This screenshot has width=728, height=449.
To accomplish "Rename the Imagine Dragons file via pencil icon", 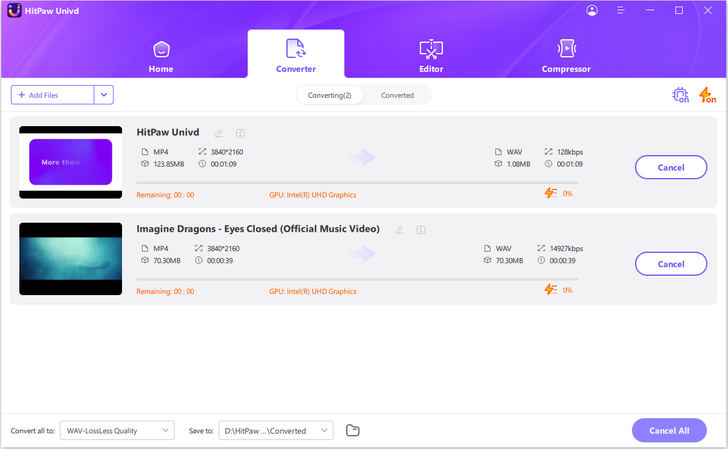I will point(399,230).
